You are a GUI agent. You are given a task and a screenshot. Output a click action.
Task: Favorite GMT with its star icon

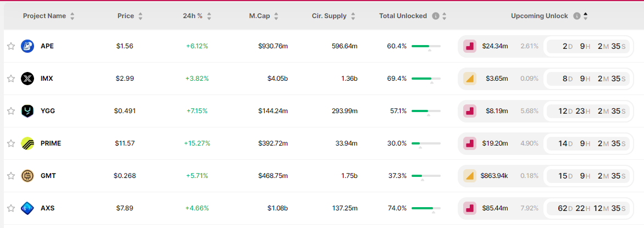point(11,176)
